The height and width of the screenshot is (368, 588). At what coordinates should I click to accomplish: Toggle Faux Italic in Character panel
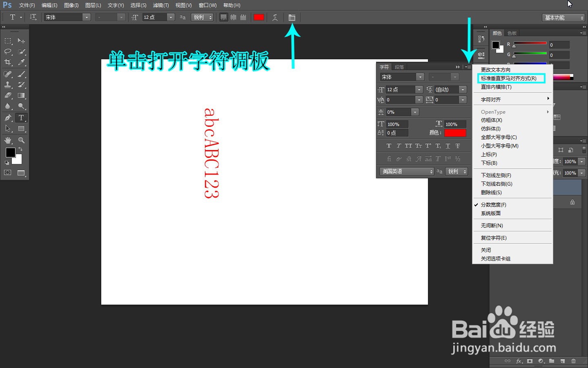point(399,146)
